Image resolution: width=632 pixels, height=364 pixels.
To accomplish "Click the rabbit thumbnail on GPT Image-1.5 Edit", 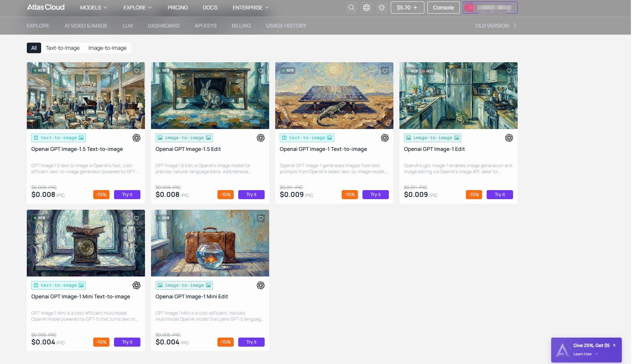I will pyautogui.click(x=210, y=95).
